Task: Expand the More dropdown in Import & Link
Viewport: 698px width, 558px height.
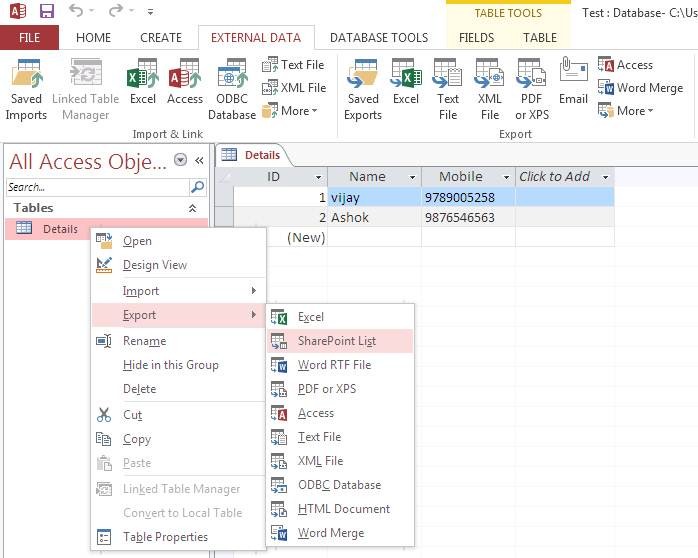Action: [x=290, y=111]
